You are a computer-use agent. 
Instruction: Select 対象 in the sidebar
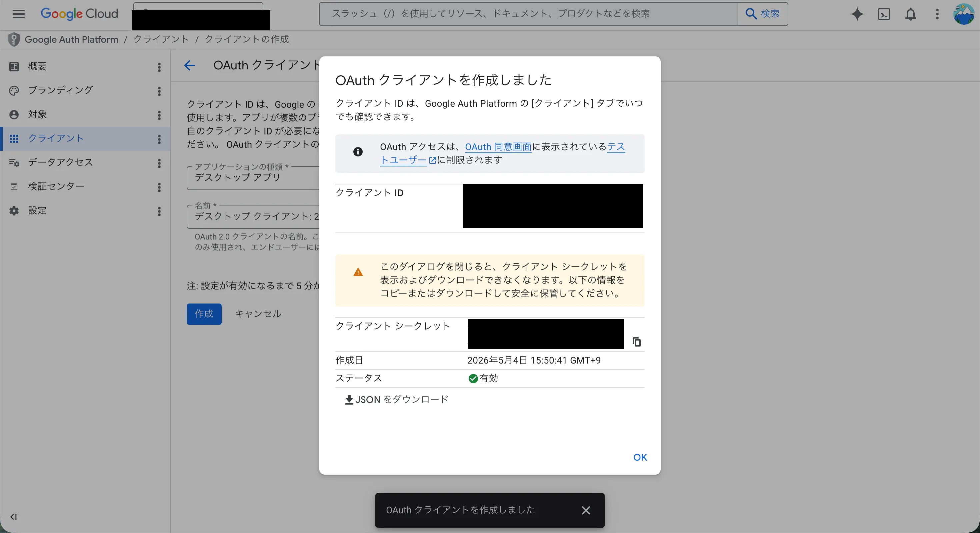(x=38, y=115)
